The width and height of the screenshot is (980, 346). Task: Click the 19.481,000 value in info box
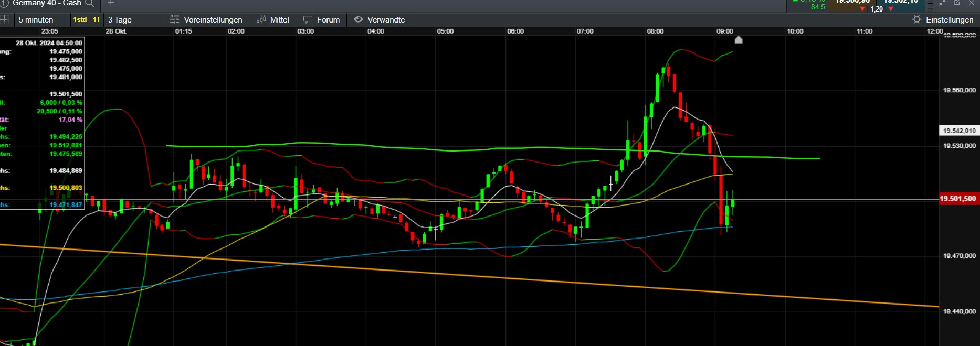(x=66, y=77)
